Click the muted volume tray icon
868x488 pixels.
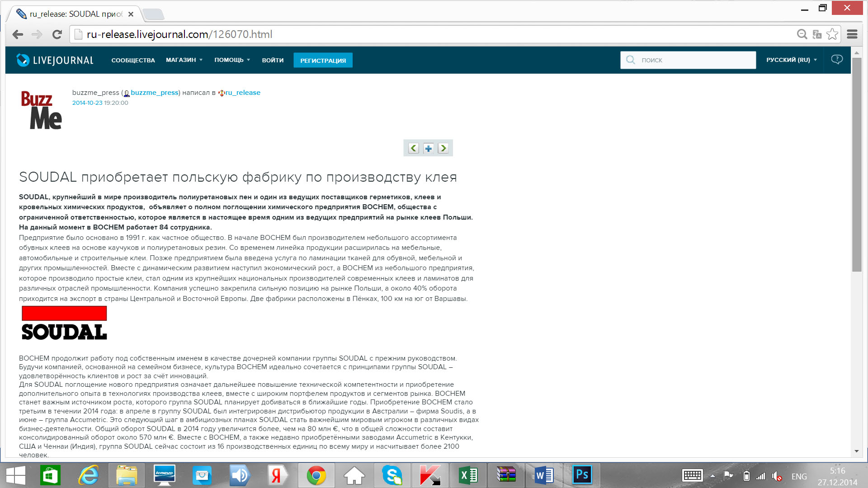tap(777, 476)
